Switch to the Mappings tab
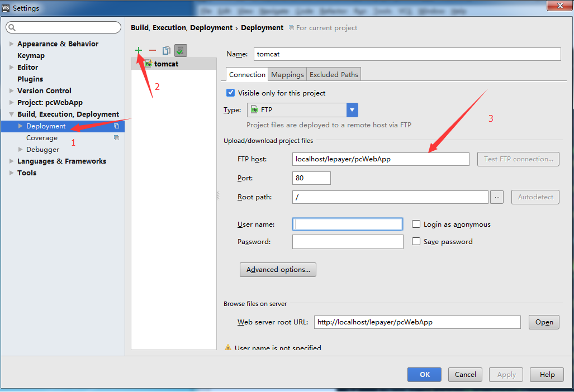574x392 pixels. coord(287,74)
